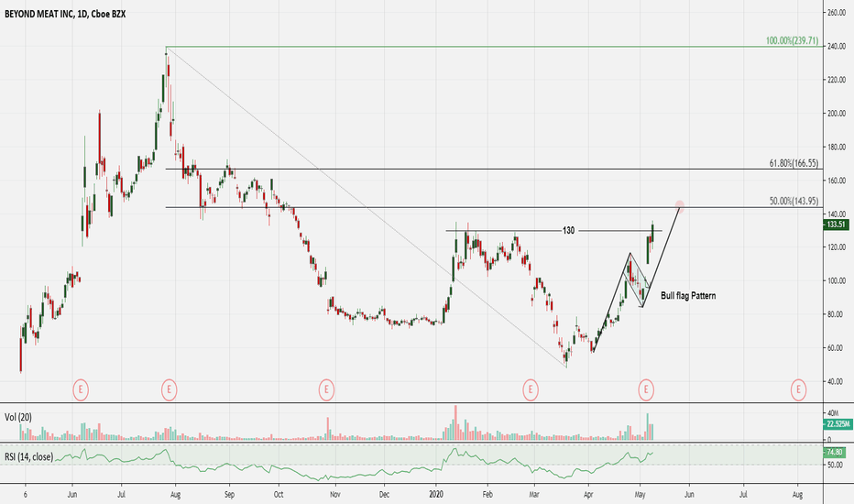Click the pink target circle at the 50% level

coord(679,206)
